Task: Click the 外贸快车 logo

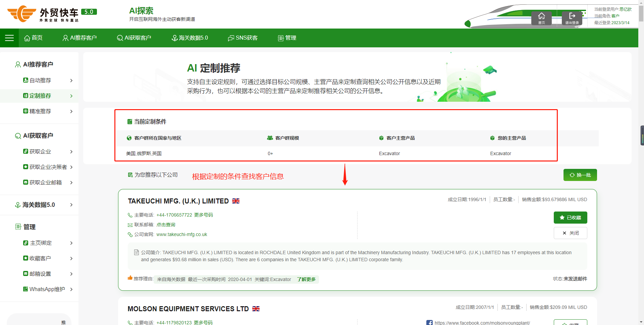Action: (x=52, y=14)
